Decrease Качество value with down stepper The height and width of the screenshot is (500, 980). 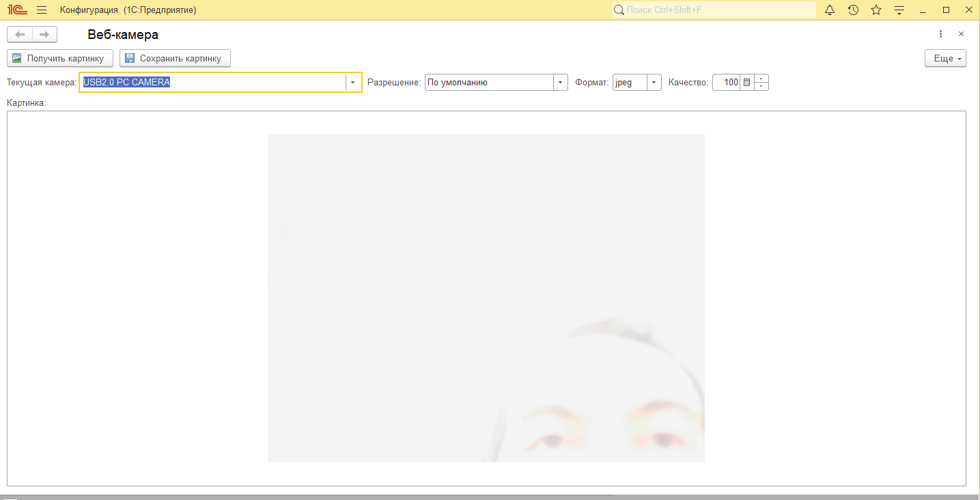coord(761,86)
